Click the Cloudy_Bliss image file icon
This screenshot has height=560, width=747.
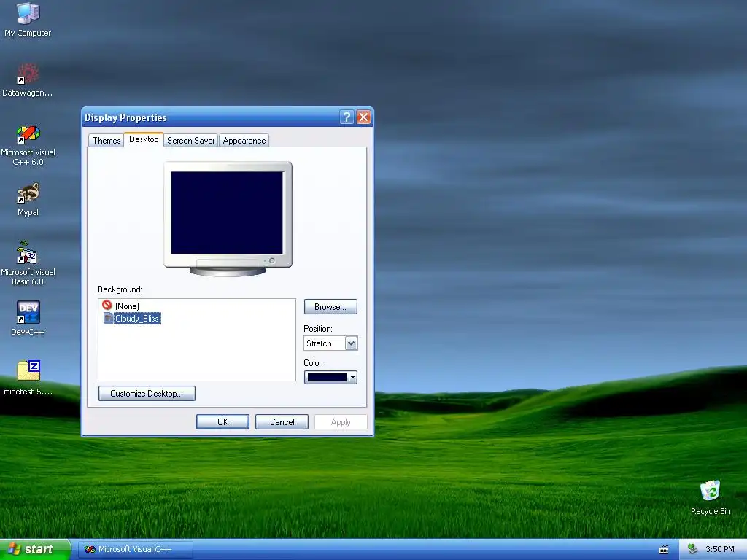coord(108,318)
